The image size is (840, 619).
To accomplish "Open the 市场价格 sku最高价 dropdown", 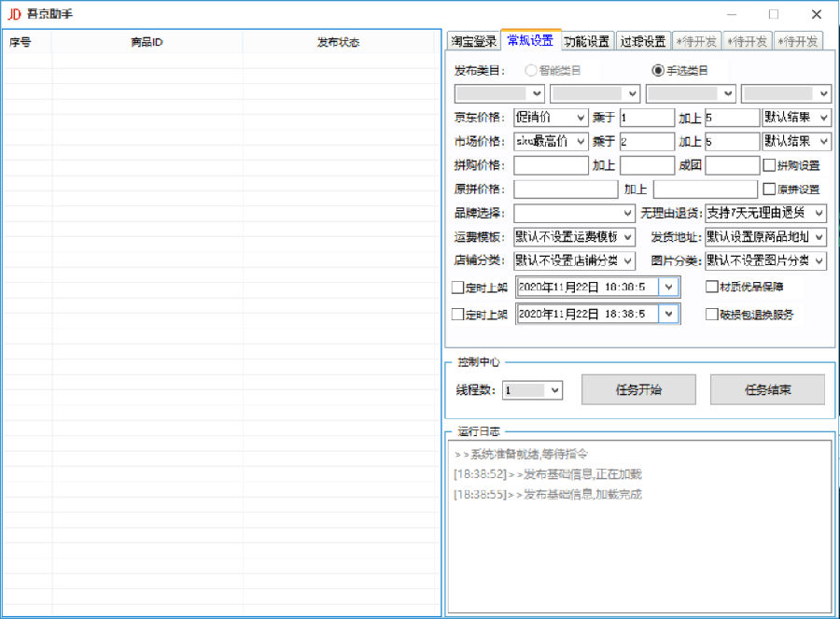I will [x=551, y=142].
